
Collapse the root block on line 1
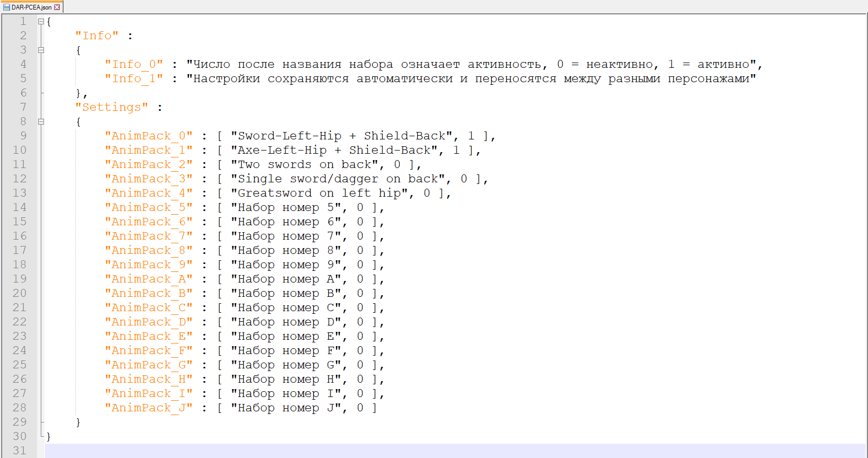[x=41, y=22]
